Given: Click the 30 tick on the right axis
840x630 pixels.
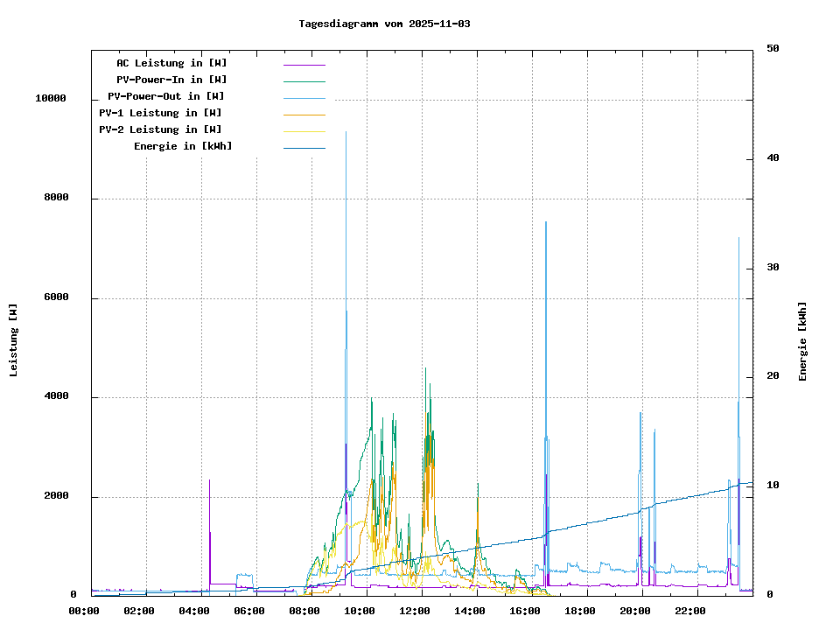Looking at the screenshot, I should pyautogui.click(x=773, y=268).
